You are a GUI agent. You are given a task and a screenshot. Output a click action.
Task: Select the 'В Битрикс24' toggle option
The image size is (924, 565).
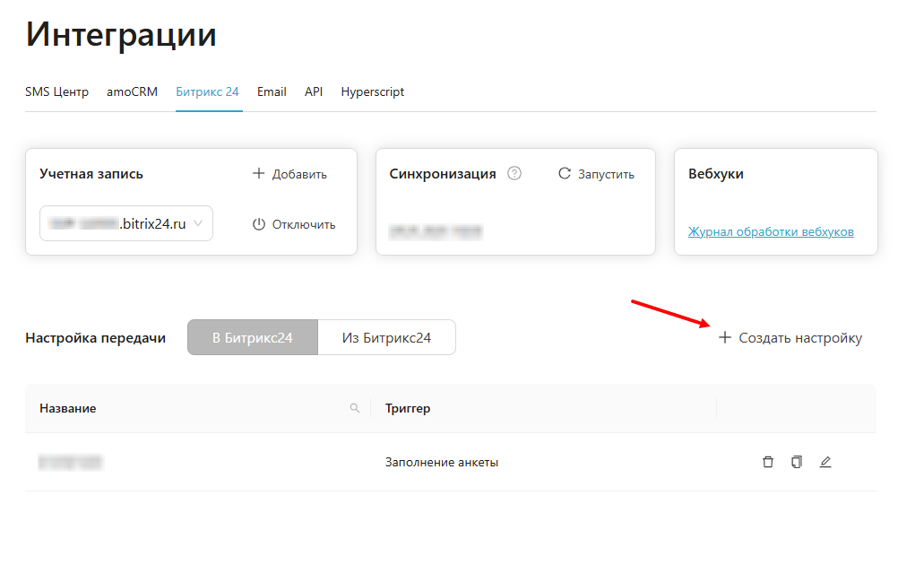(x=253, y=338)
